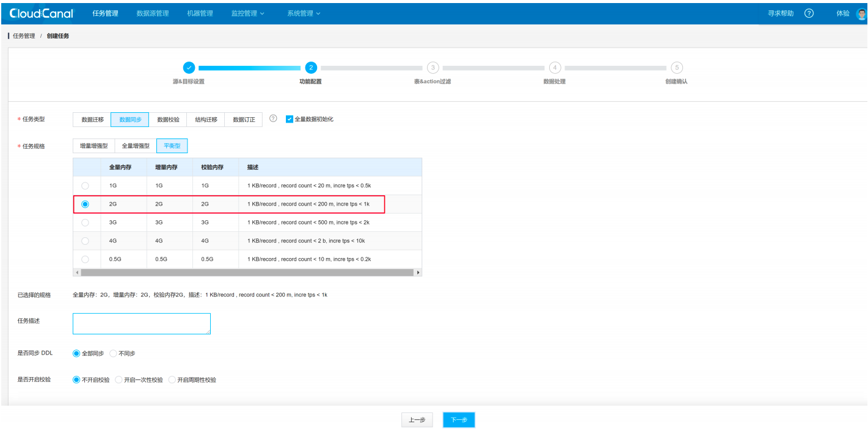Open the help question-mark icon in header
The width and height of the screenshot is (868, 432).
809,13
